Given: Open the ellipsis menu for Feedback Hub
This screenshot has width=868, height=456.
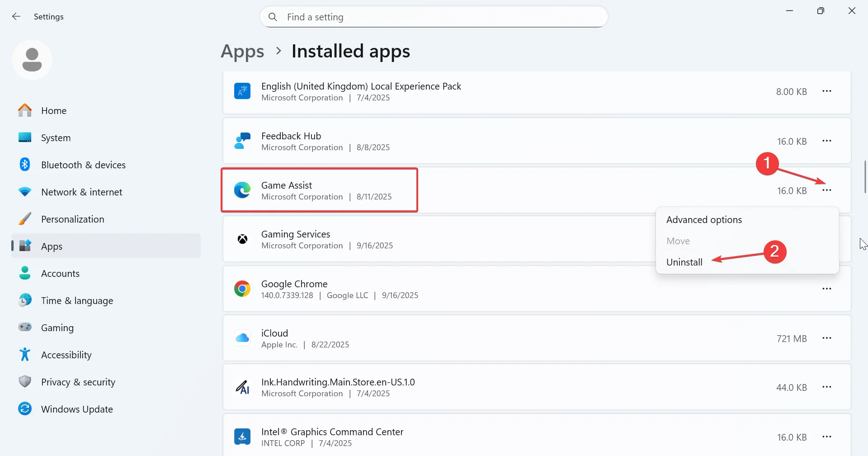Looking at the screenshot, I should (x=827, y=141).
